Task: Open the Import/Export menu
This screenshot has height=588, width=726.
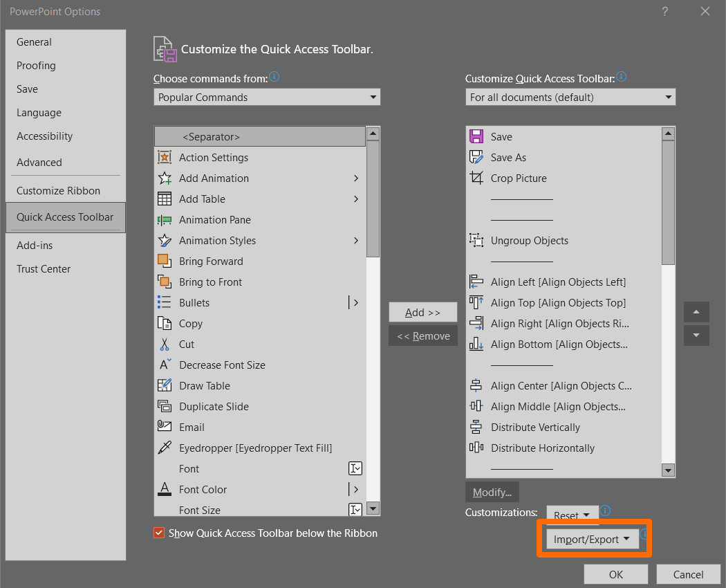Action: pyautogui.click(x=592, y=538)
